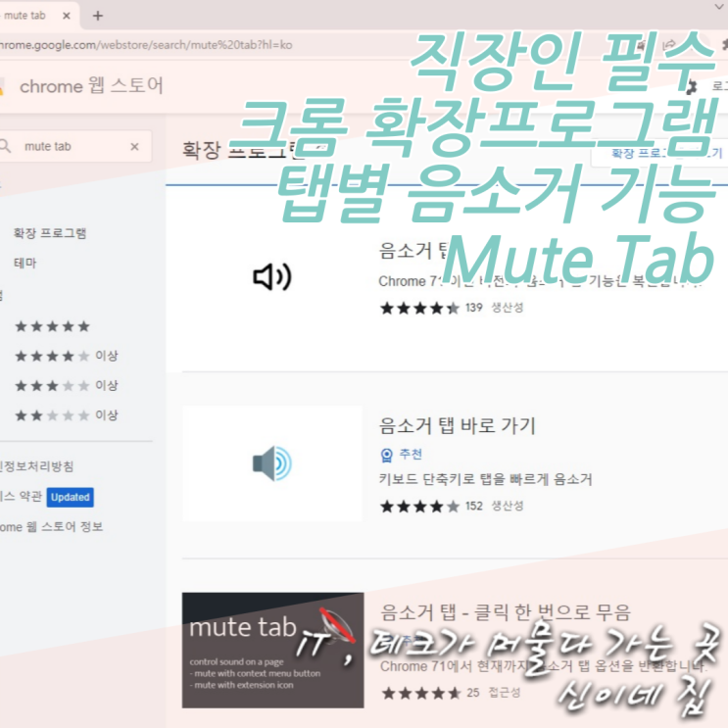The width and height of the screenshot is (728, 728).
Task: Click the 생산성 label beside 139
Action: (507, 308)
